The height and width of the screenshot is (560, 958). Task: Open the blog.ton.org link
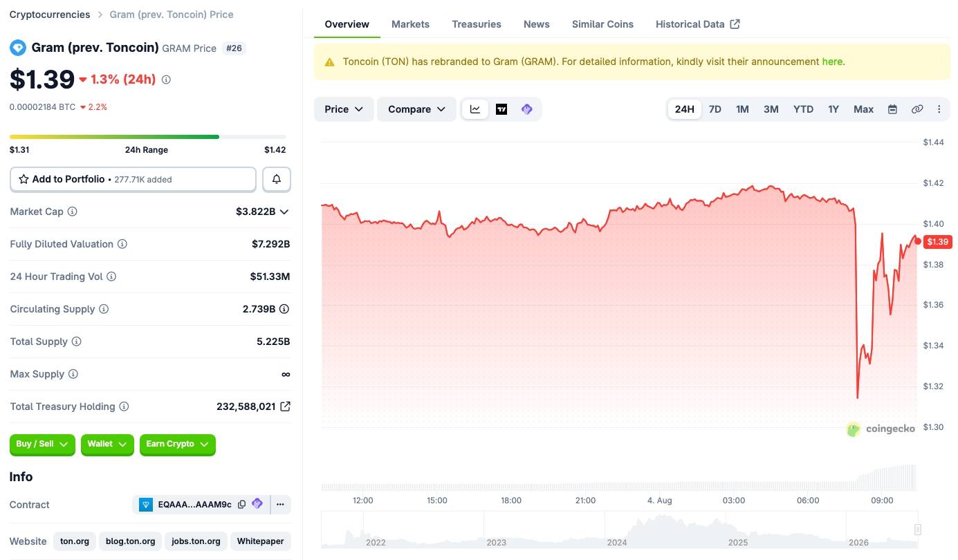coord(130,541)
